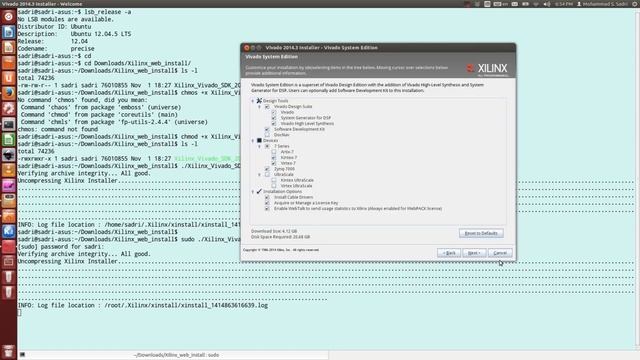The image size is (640, 360).
Task: Check Virtex UltraScale device
Action: (273, 186)
